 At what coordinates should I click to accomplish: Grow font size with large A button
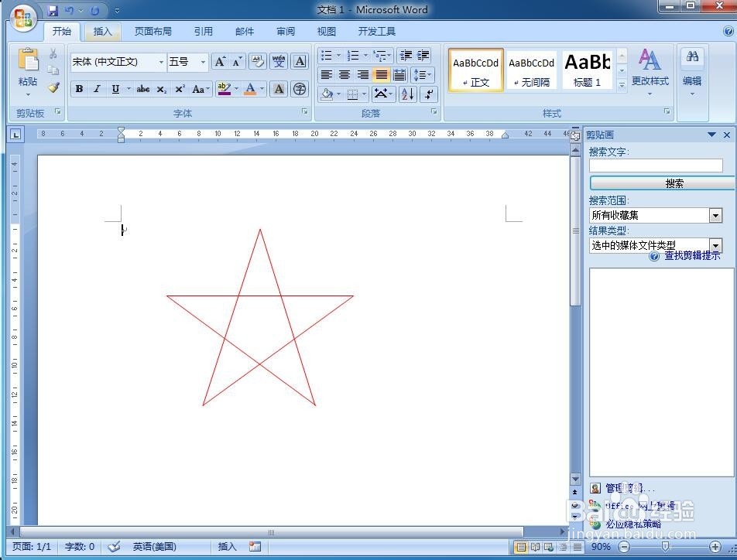[220, 62]
